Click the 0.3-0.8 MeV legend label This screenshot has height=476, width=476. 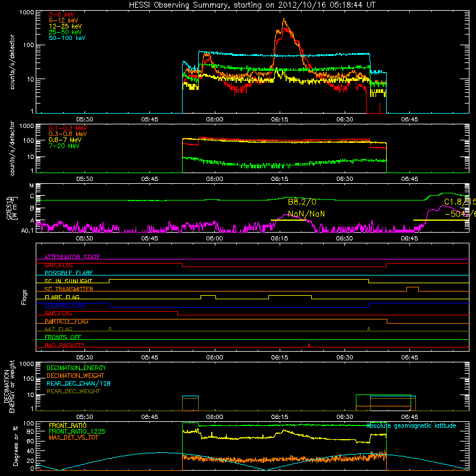[68, 134]
